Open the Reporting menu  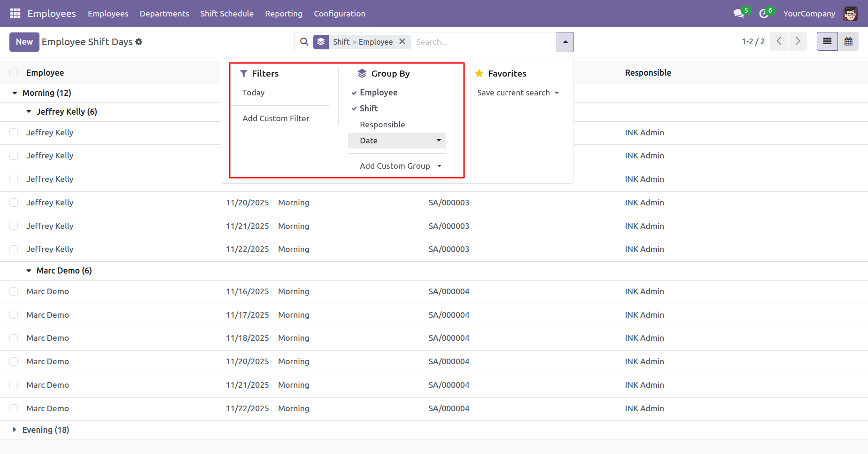pyautogui.click(x=284, y=14)
